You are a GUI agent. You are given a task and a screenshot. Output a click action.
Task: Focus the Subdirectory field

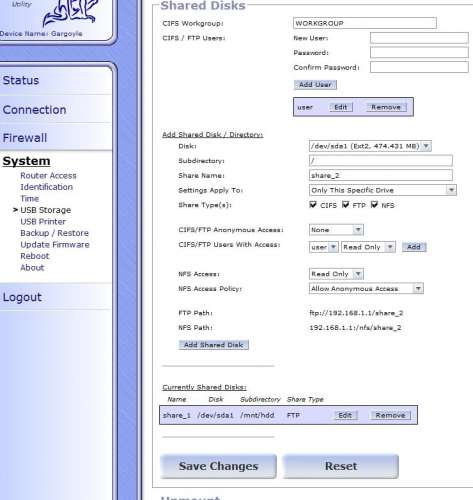point(381,161)
